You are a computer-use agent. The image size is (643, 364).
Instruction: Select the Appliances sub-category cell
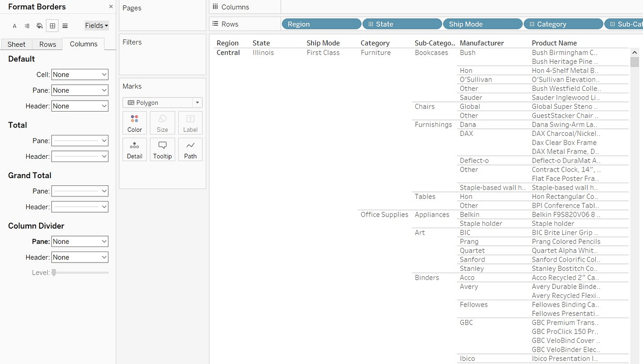coord(432,214)
